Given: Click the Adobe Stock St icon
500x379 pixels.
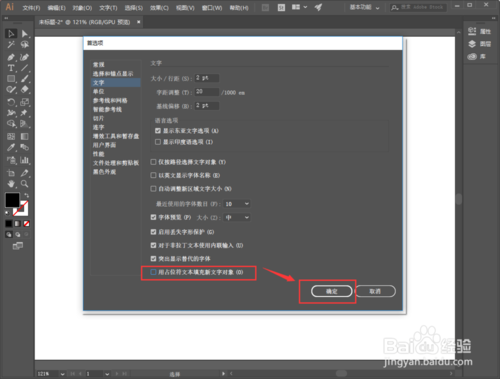Looking at the screenshot, I should pyautogui.click(x=281, y=8).
